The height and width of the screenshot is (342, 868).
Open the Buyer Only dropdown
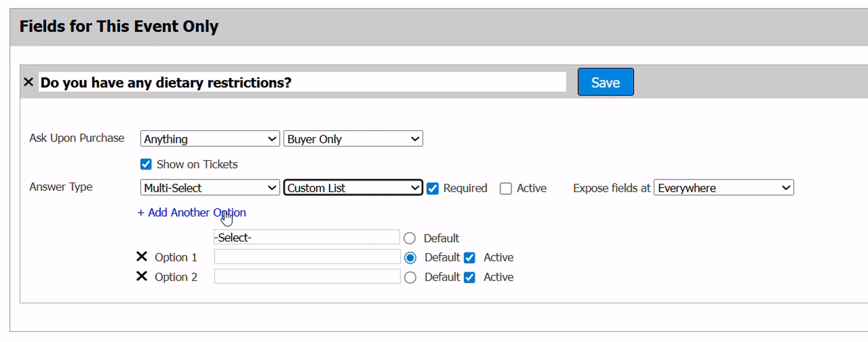coord(353,139)
